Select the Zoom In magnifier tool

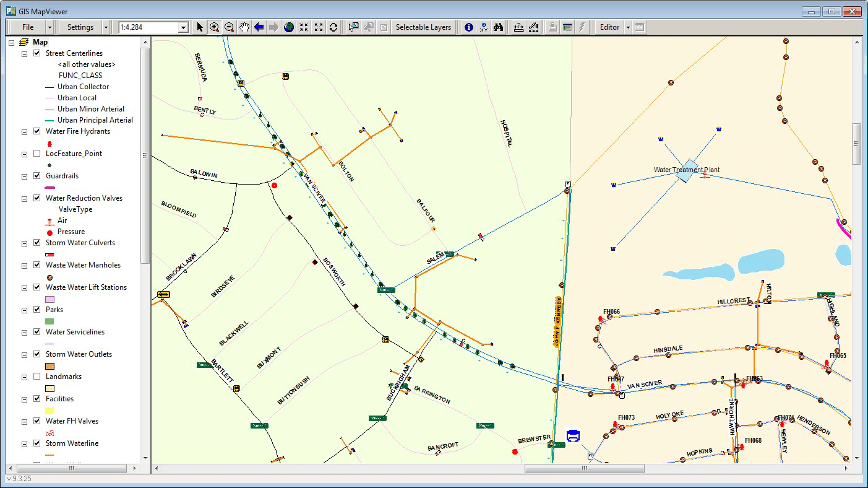point(214,27)
